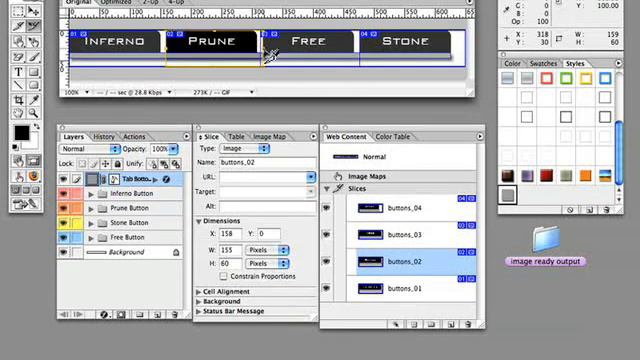Select the Rectangle shape tool
Screen dimensions: 640x360
coord(33,71)
